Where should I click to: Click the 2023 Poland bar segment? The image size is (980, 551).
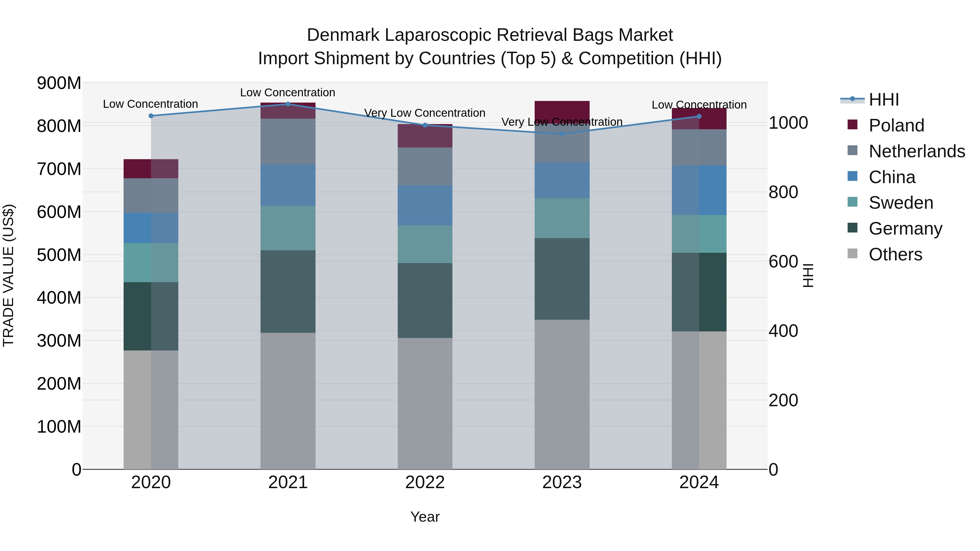[x=562, y=112]
